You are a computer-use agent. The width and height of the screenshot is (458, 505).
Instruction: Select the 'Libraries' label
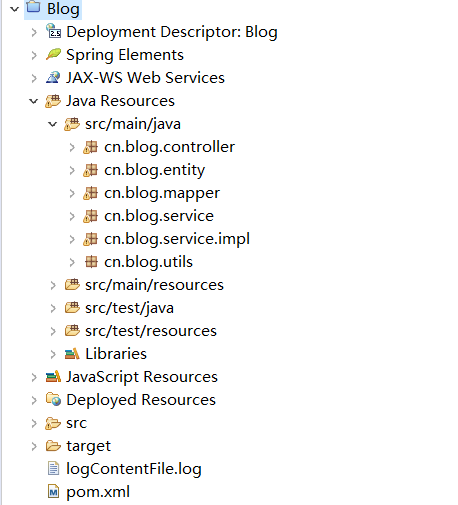116,354
